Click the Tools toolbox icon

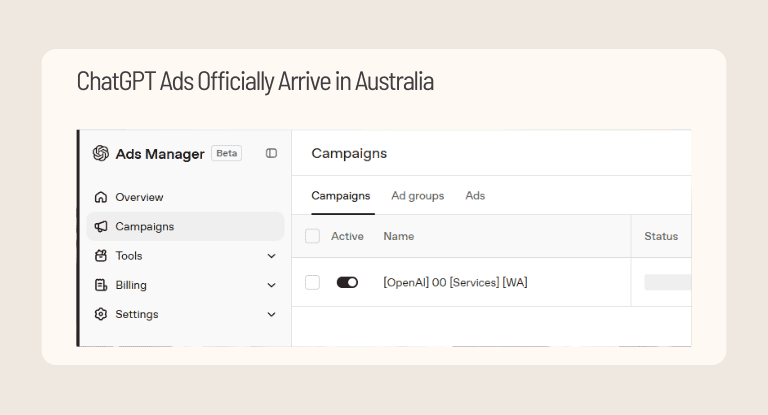pyautogui.click(x=101, y=256)
